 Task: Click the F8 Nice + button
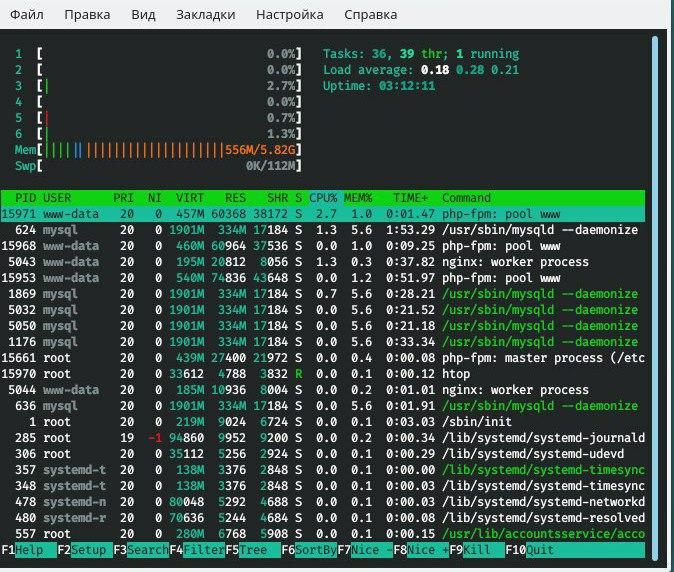[x=421, y=550]
